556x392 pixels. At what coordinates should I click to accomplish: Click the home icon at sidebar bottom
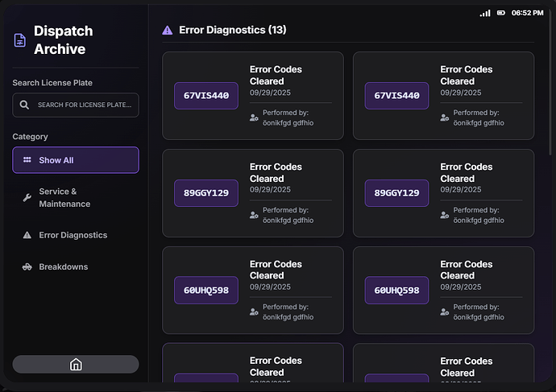pyautogui.click(x=76, y=365)
